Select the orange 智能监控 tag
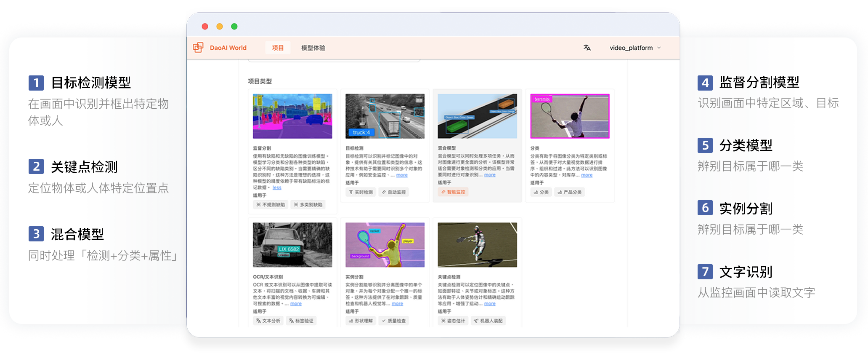This screenshot has height=356, width=868. tap(453, 192)
